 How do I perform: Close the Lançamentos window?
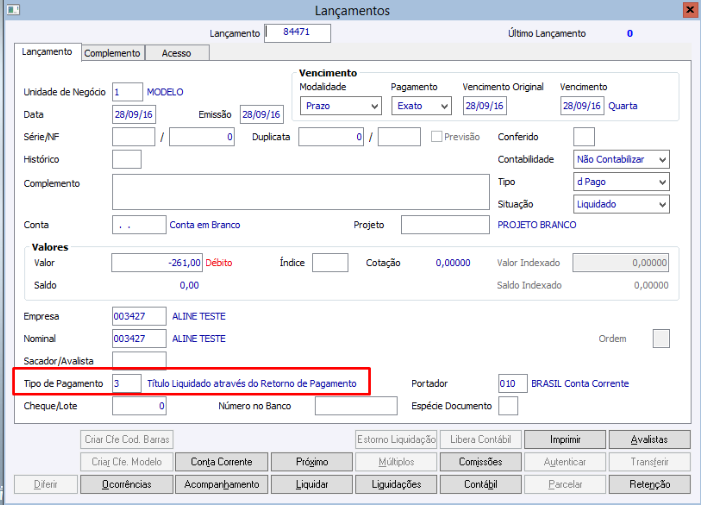point(689,10)
